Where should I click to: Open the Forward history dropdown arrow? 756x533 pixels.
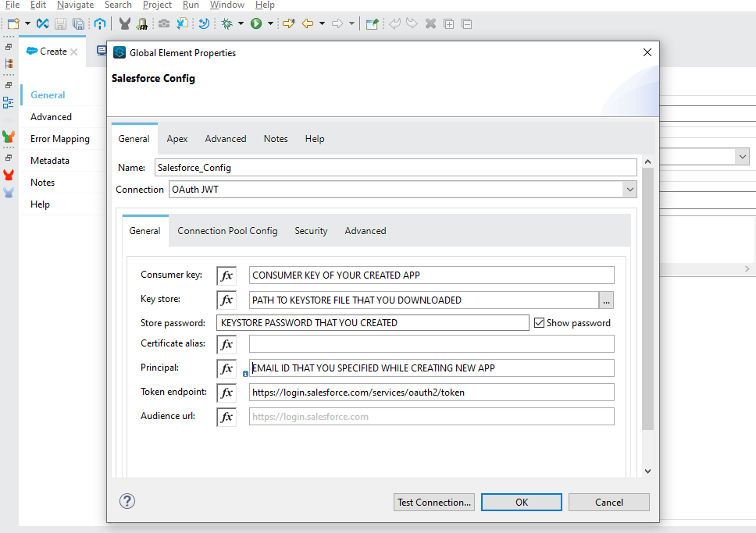coord(351,23)
